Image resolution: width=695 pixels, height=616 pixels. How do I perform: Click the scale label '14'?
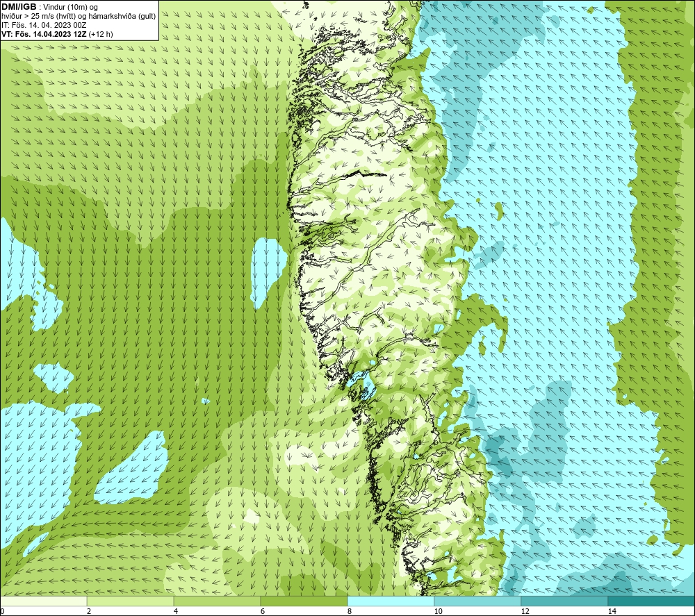pos(612,611)
